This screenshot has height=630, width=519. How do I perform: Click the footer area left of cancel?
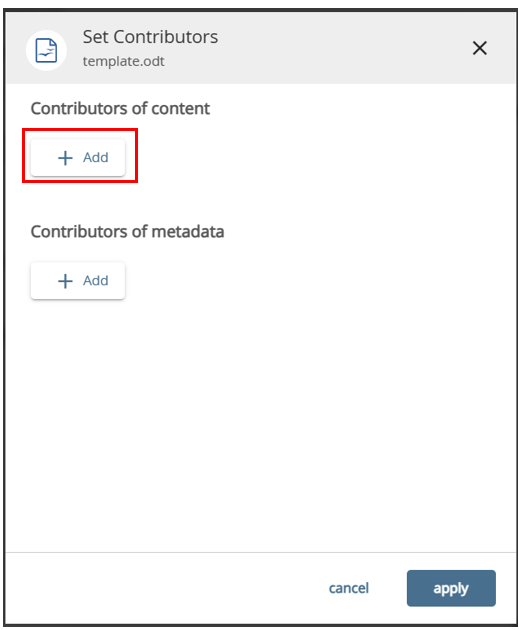coord(161,588)
